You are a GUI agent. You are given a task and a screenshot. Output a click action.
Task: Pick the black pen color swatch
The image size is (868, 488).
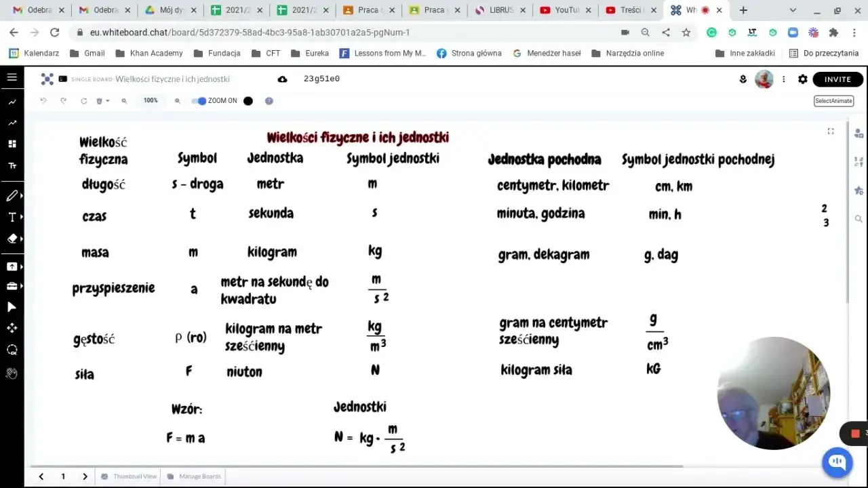248,100
